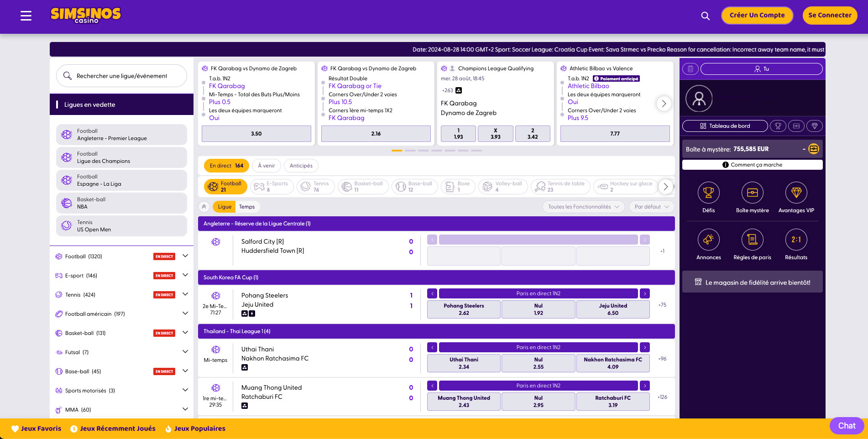Screen dimensions: 868x439
Task: Expand the Futsal (7) category
Action: coord(185,352)
